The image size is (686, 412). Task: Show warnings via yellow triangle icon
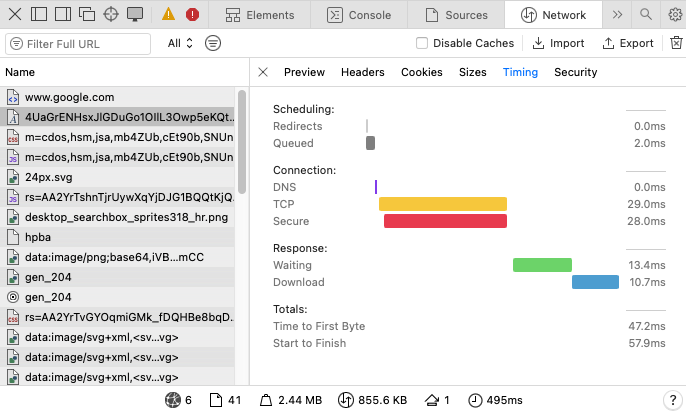(168, 14)
